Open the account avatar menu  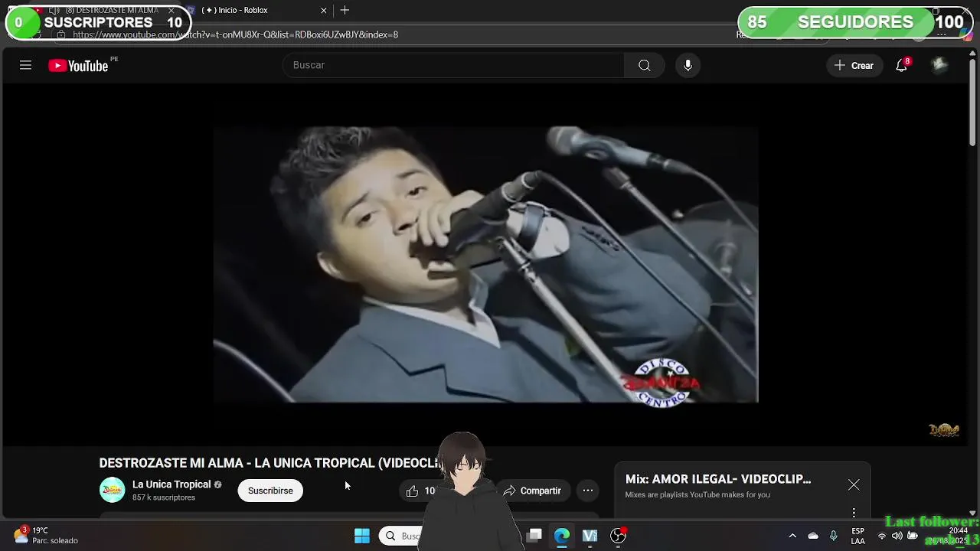939,65
